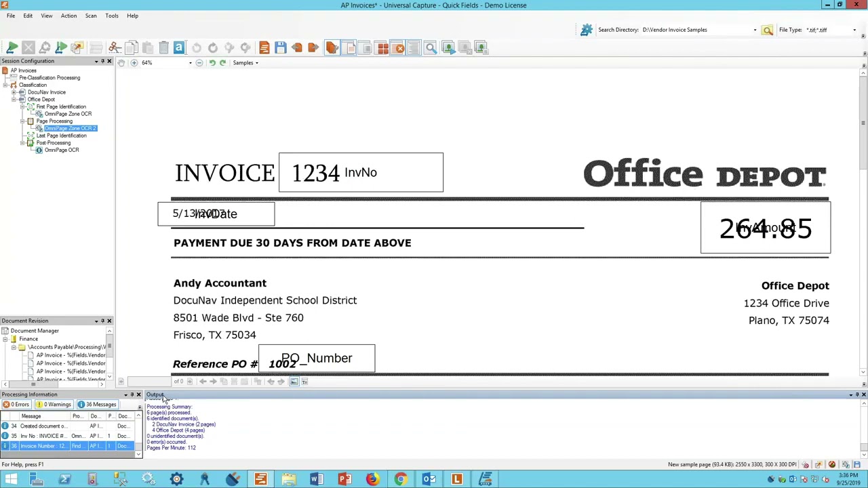Open the 64% zoom level dropdown

[x=190, y=62]
